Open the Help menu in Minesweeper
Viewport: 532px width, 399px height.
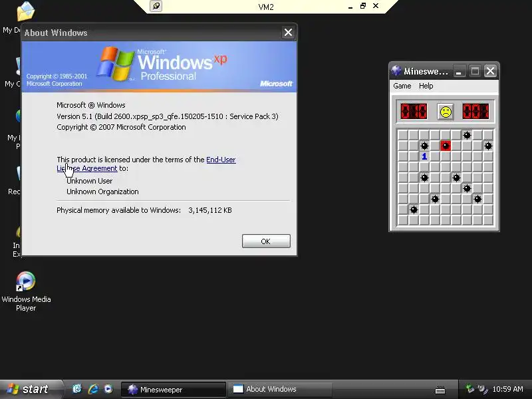pyautogui.click(x=426, y=86)
